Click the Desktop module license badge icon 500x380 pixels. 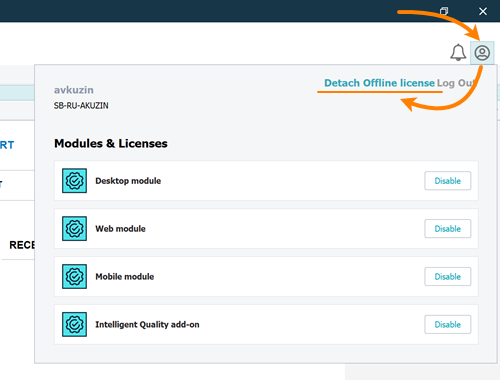pos(74,181)
